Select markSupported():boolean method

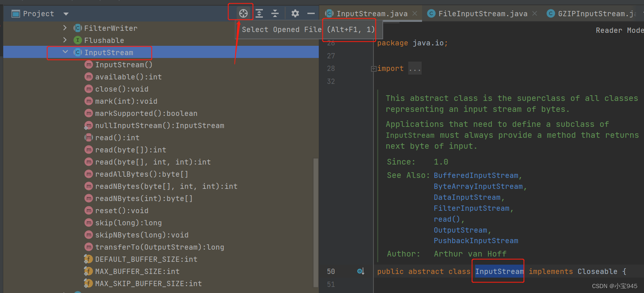click(x=146, y=113)
